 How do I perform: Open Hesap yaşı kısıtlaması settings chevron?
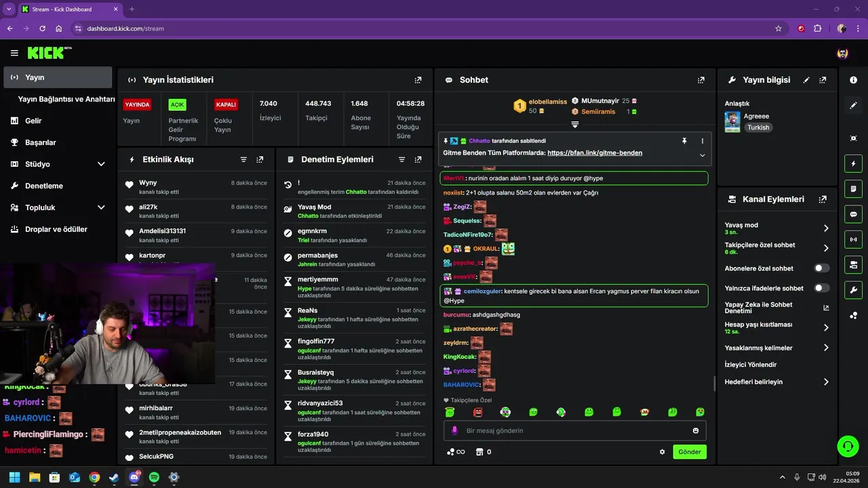click(x=826, y=327)
